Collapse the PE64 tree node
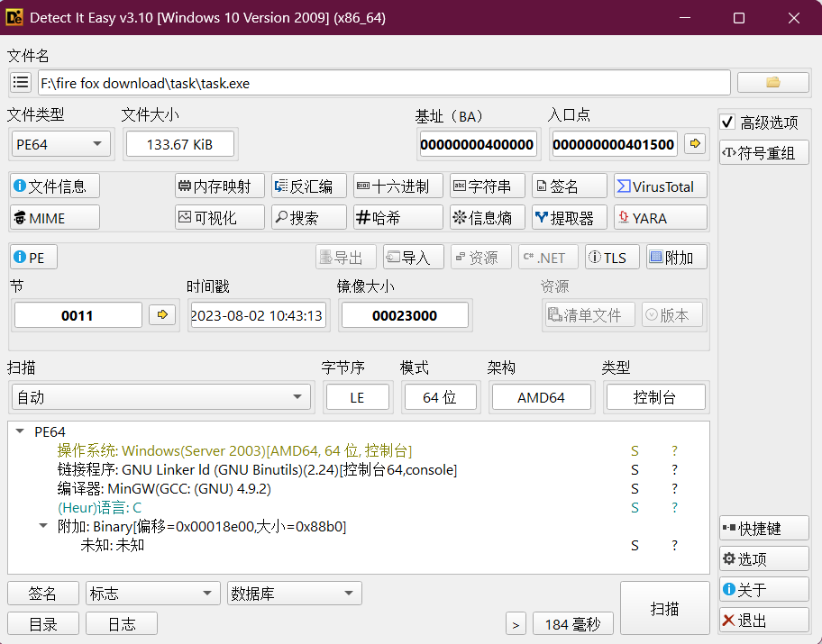The width and height of the screenshot is (822, 644). pos(20,431)
